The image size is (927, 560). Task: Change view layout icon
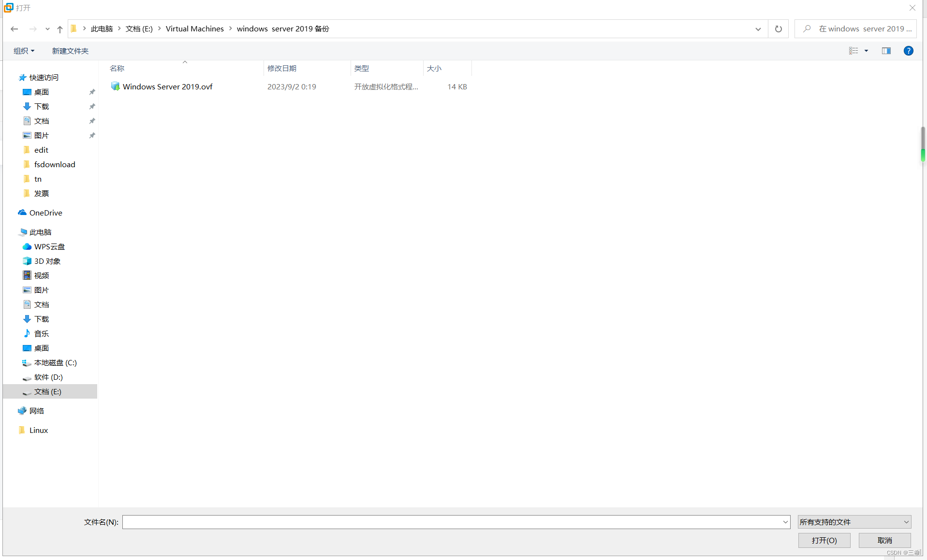(x=853, y=51)
